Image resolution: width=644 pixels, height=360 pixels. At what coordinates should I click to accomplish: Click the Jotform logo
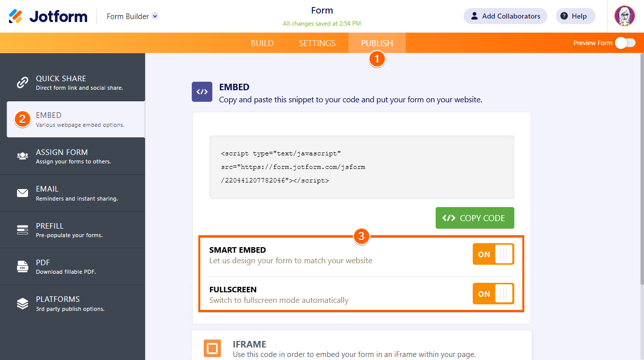tap(48, 16)
